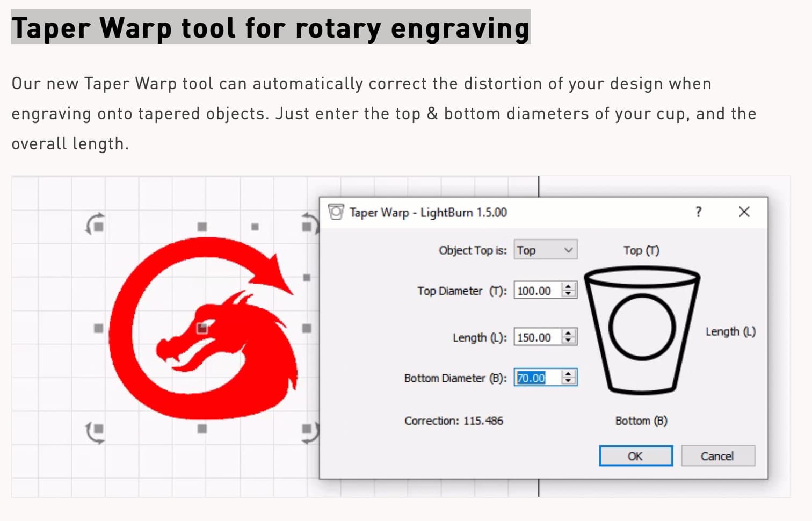Click the tapered cup diagram
The height and width of the screenshot is (521, 812).
click(642, 329)
